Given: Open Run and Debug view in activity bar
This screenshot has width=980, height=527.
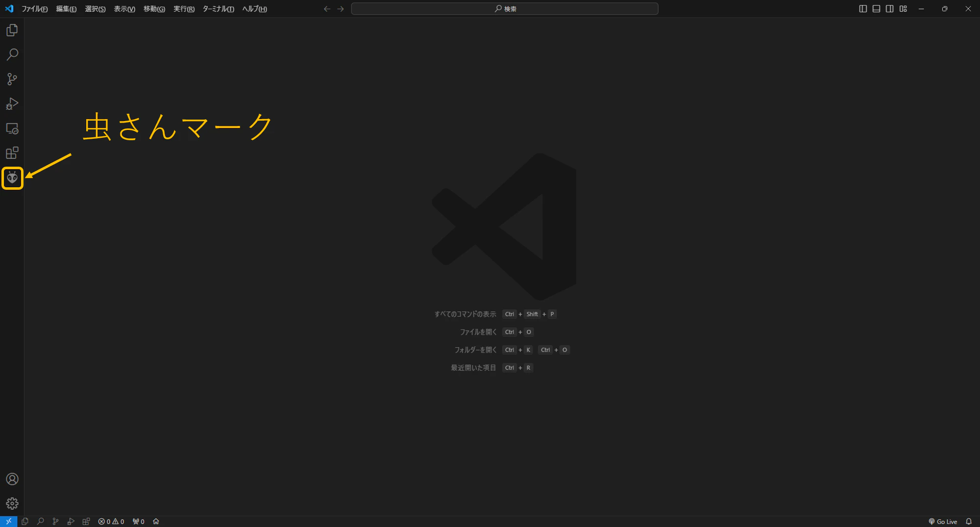Looking at the screenshot, I should tap(12, 104).
